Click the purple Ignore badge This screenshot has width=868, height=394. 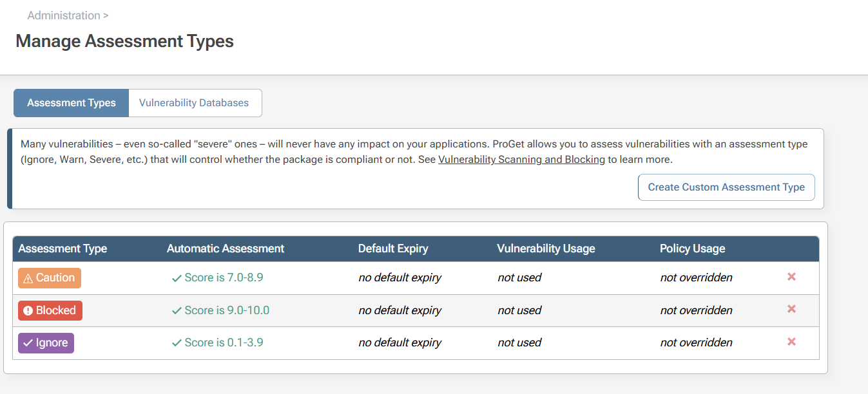46,342
